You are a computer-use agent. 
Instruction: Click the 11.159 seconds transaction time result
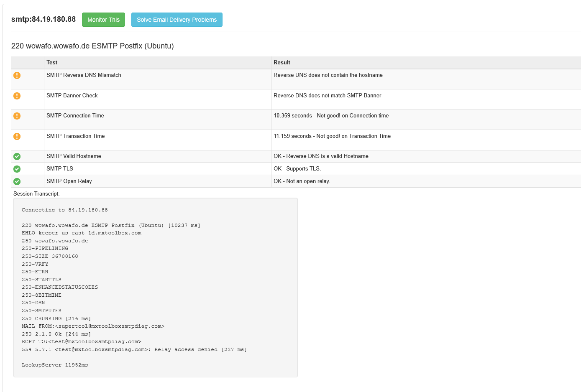click(332, 136)
